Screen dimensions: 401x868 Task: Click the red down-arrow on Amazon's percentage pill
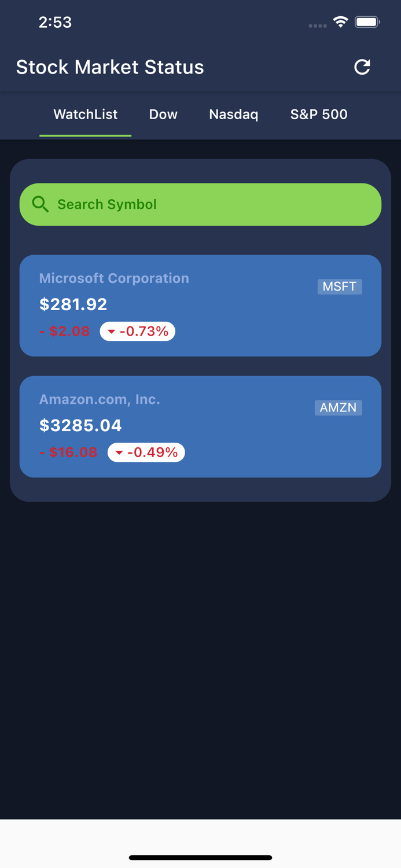click(x=120, y=453)
